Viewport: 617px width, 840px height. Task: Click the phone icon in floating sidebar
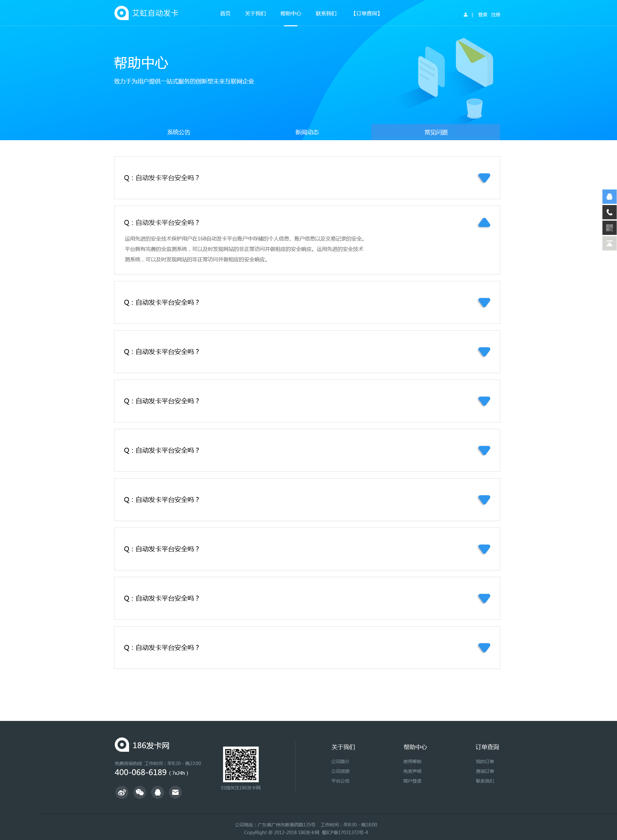coord(609,212)
